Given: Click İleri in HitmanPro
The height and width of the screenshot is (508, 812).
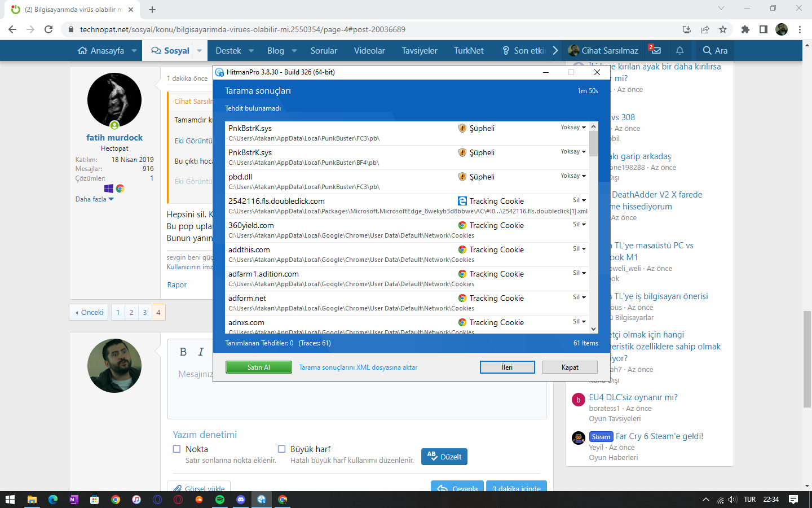Looking at the screenshot, I should pyautogui.click(x=507, y=367).
